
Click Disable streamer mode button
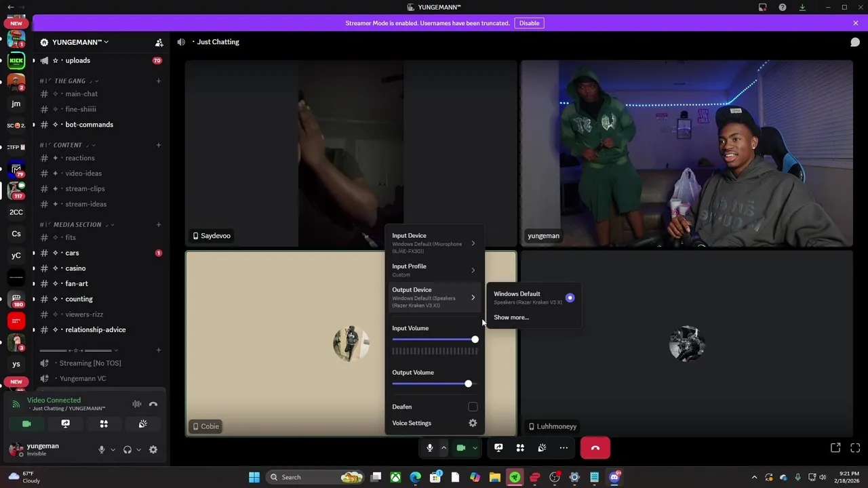[x=529, y=23]
